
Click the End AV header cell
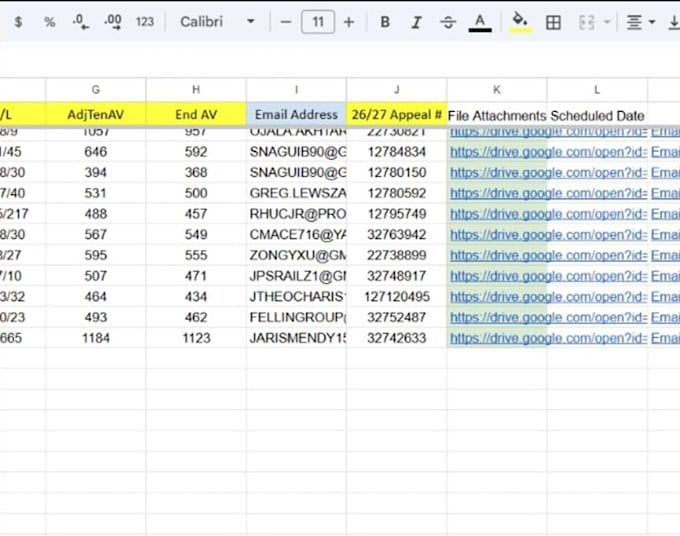[196, 114]
